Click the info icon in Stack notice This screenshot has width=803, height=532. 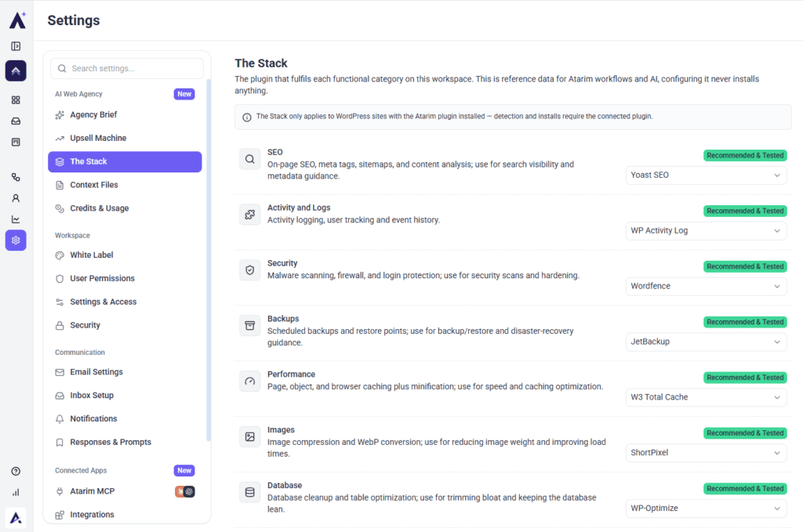247,118
